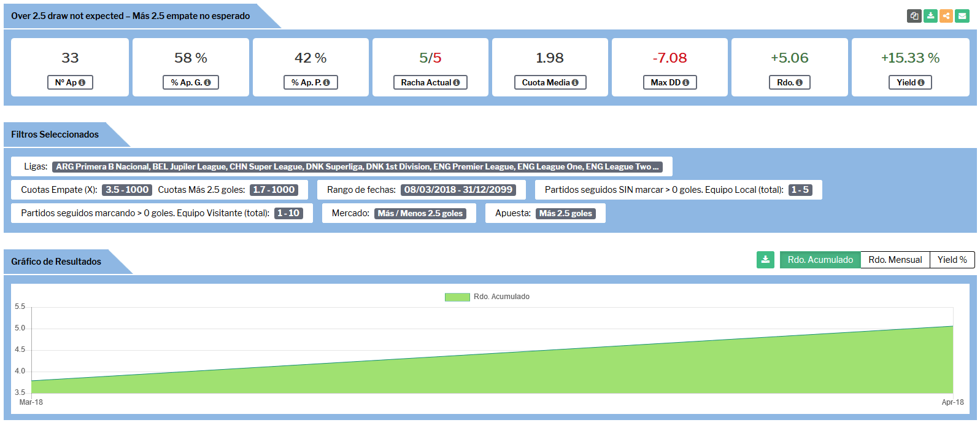The image size is (980, 425).
Task: Click the % Ap. G. label button
Action: coord(190,82)
